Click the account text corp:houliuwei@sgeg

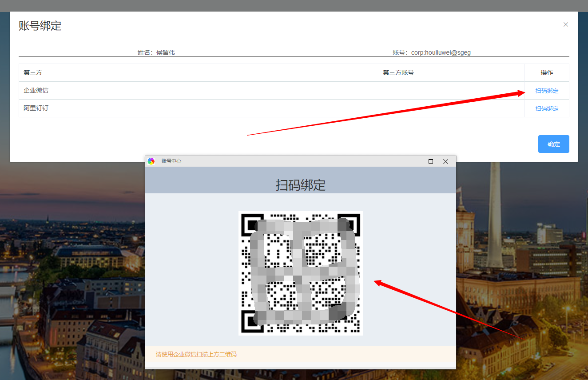tap(441, 52)
